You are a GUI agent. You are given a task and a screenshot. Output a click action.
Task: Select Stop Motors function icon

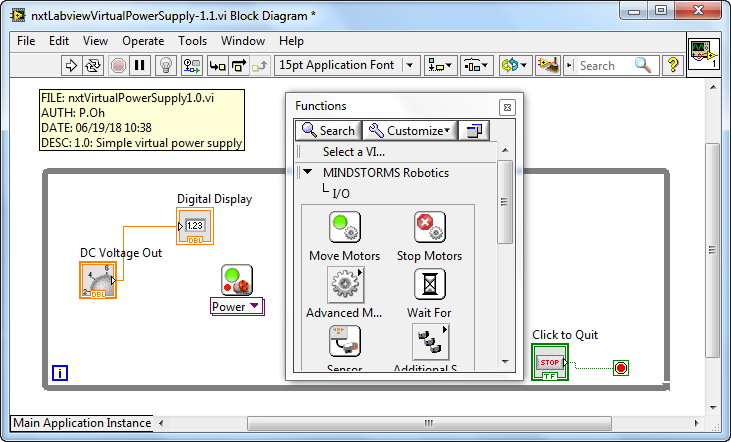pyautogui.click(x=429, y=227)
